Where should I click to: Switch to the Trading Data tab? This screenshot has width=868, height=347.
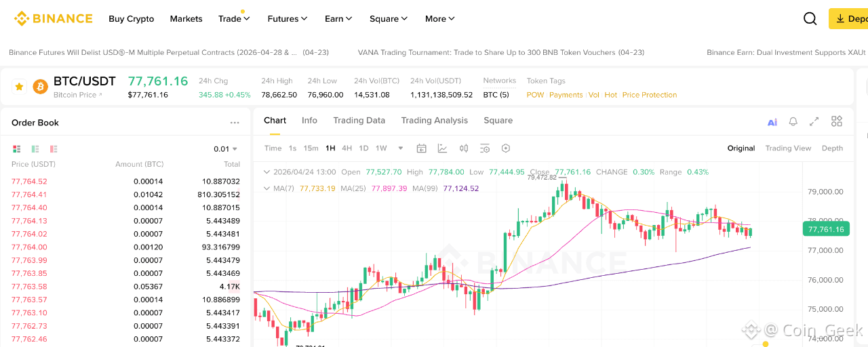click(x=359, y=121)
